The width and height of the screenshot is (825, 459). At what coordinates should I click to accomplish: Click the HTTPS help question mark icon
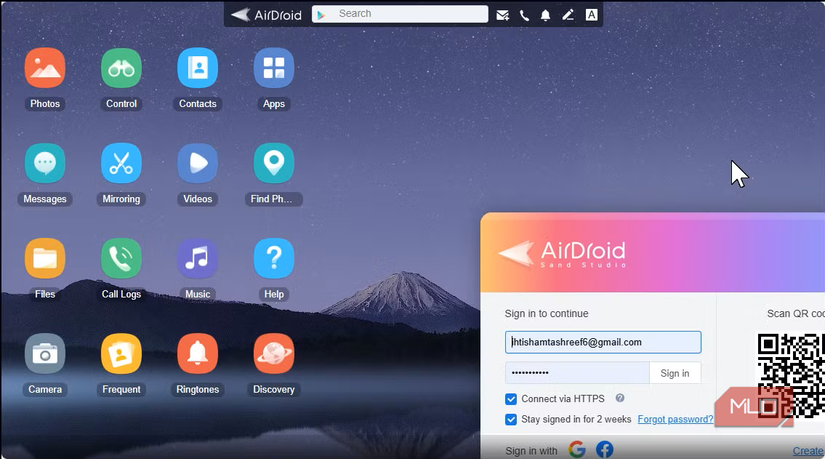[620, 398]
